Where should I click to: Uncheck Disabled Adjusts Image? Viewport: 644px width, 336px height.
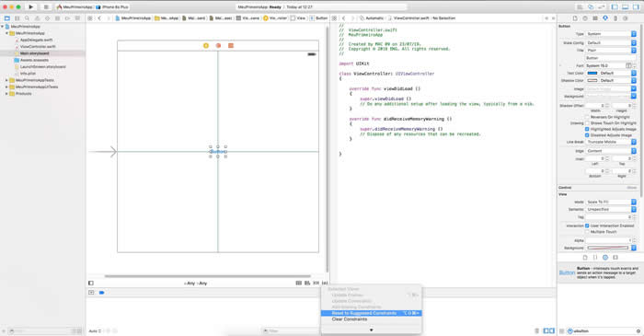tap(587, 135)
